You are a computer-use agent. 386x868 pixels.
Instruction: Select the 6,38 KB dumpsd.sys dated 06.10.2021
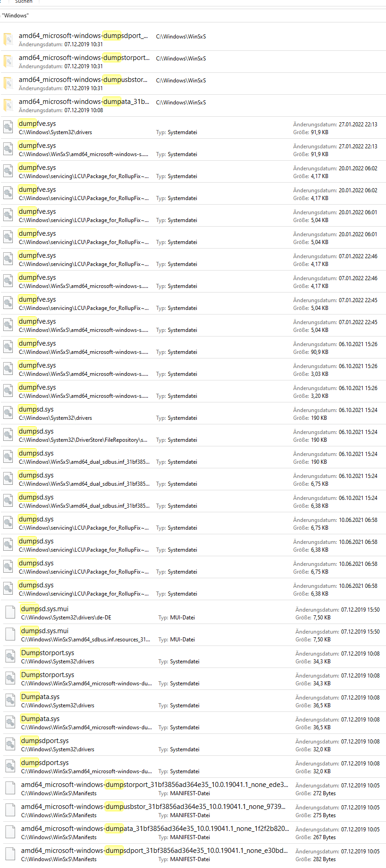36,497
